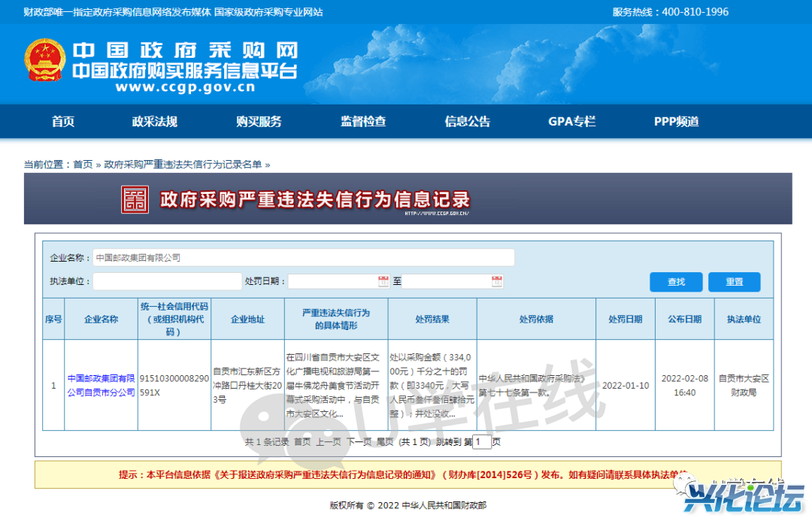Click the national emblem logo

click(45, 60)
